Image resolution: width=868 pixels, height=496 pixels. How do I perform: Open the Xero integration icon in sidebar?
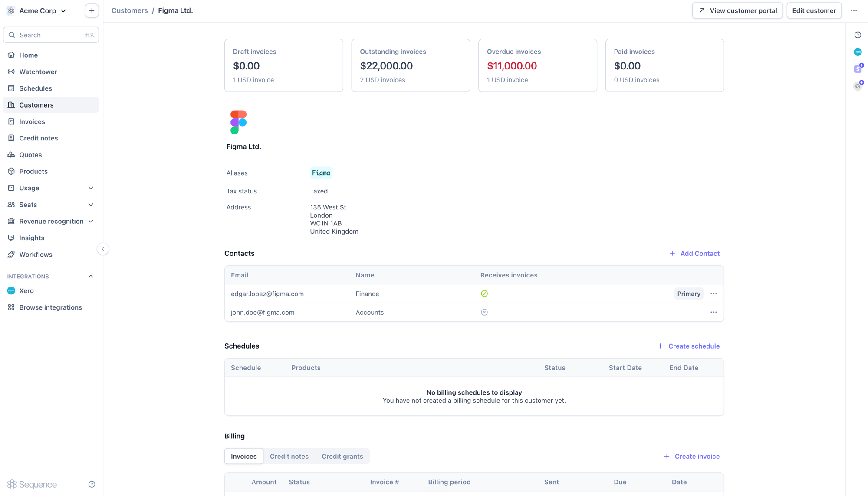click(x=11, y=290)
